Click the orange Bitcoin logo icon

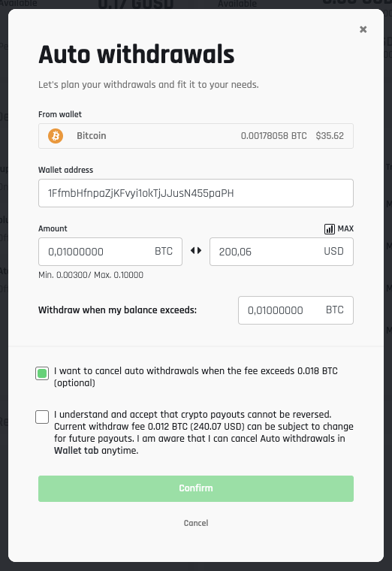tap(56, 136)
